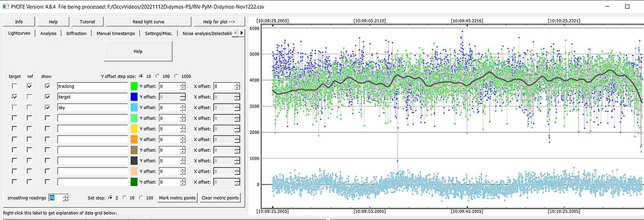
Task: Click the Right-click this label explanation text
Action: pyautogui.click(x=60, y=213)
